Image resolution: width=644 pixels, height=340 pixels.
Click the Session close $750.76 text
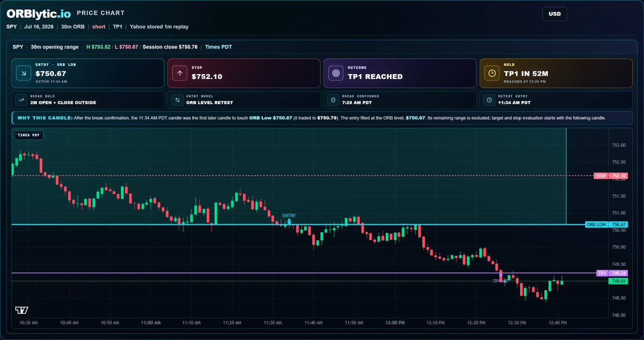pos(170,47)
